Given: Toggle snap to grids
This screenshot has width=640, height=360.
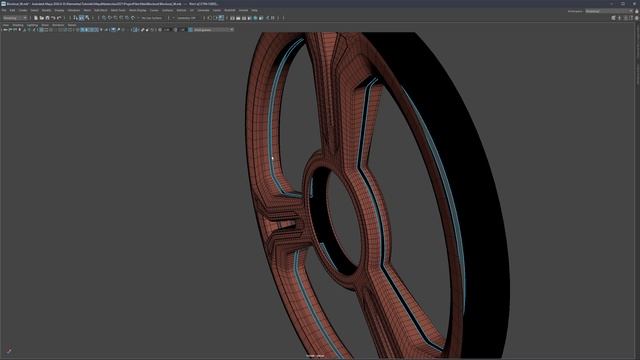Looking at the screenshot, I should (104, 18).
